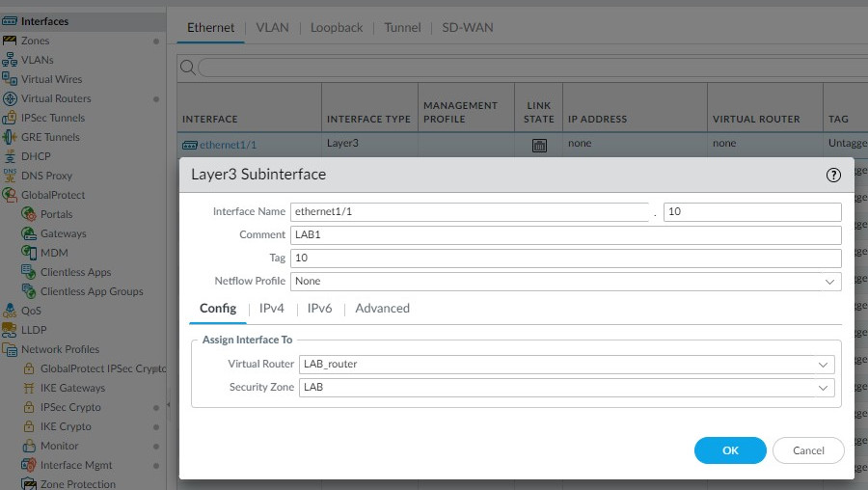
Task: Open the Security Zone dropdown
Action: click(x=823, y=388)
